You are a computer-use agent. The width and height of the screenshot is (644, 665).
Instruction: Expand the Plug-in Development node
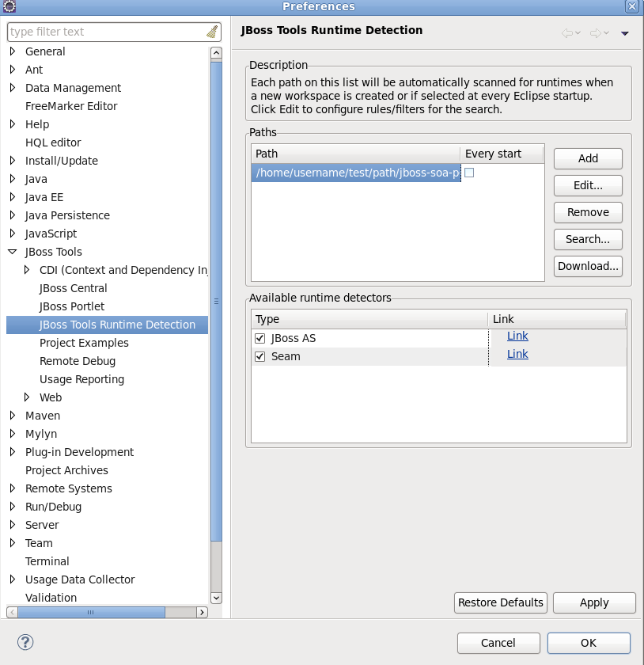click(13, 452)
